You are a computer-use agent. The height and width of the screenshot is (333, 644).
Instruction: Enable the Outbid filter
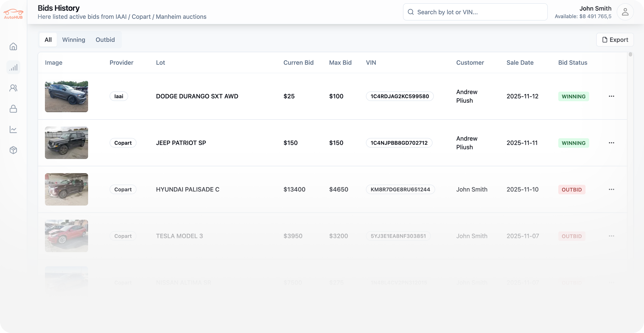[x=105, y=40]
